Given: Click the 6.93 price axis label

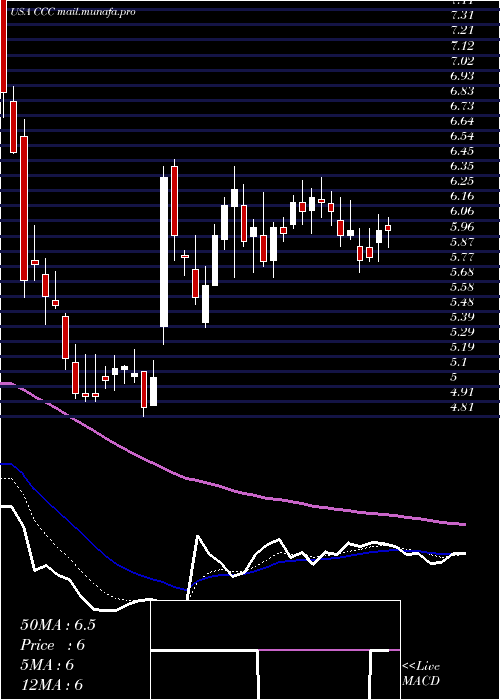Looking at the screenshot, I should [x=462, y=76].
